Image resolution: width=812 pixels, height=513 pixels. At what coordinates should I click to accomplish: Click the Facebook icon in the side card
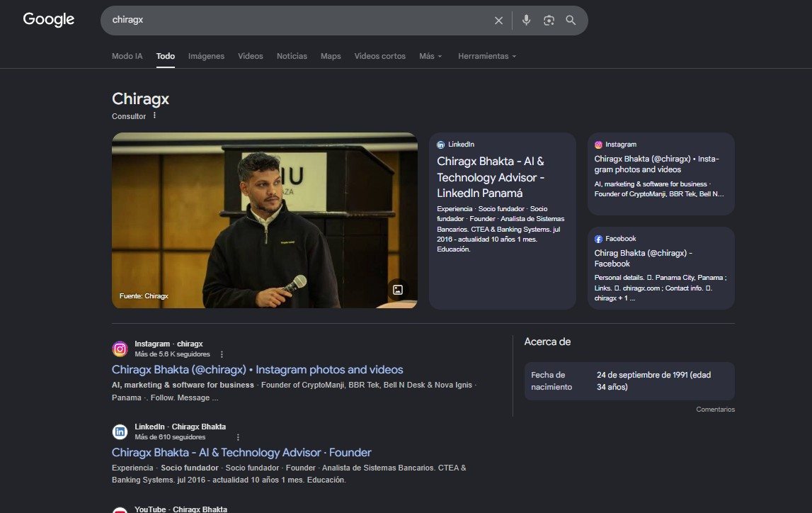pyautogui.click(x=599, y=239)
